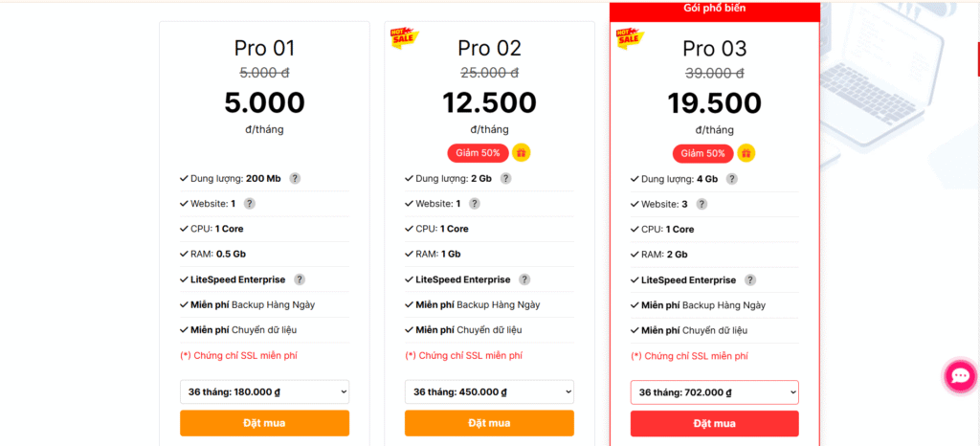The width and height of the screenshot is (980, 446).
Task: Click Đặt mua button for Pro 02
Action: click(489, 423)
